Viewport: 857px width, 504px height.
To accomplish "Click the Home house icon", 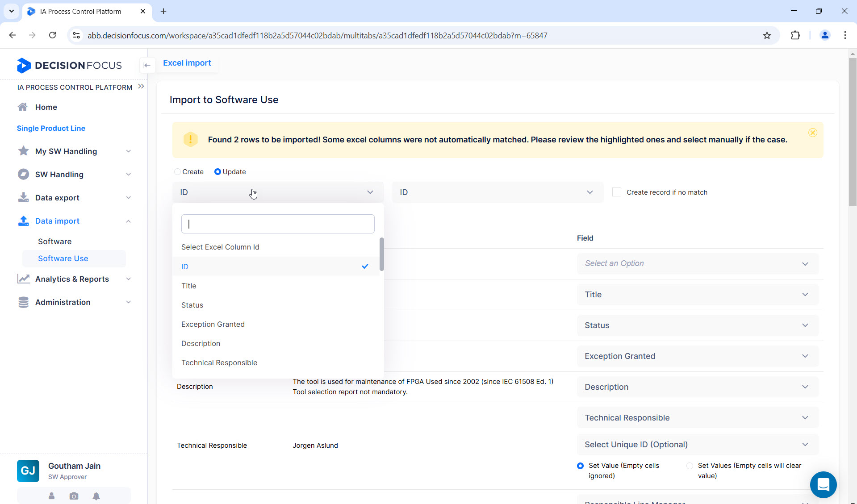I will pos(23,107).
